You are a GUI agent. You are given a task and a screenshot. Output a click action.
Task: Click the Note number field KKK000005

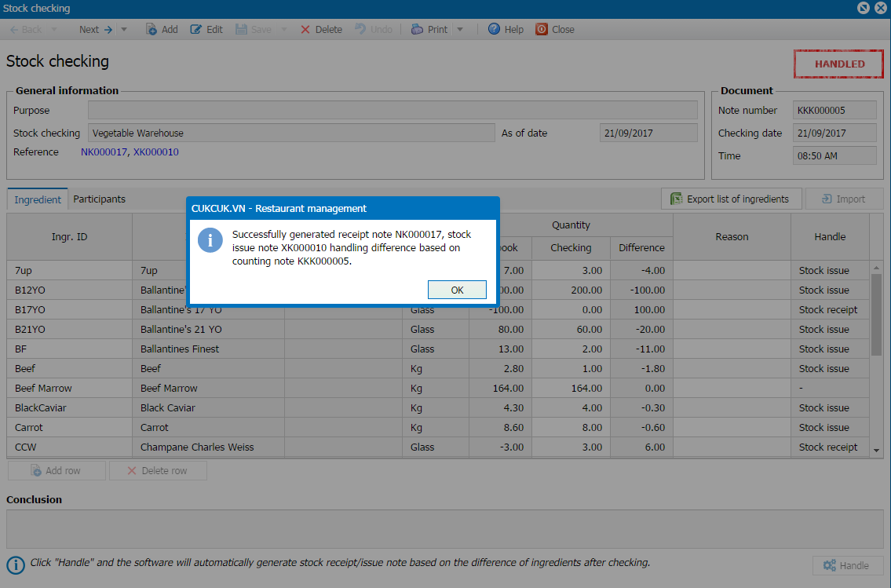[834, 110]
